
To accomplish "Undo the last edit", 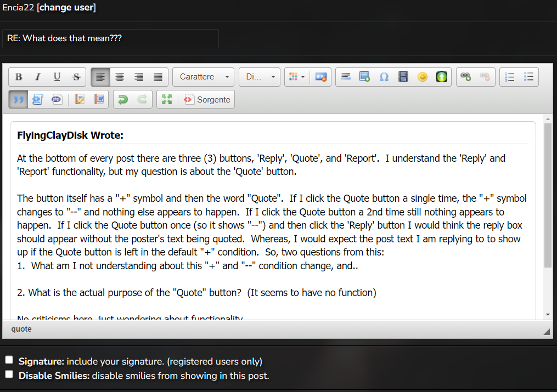I will point(123,100).
